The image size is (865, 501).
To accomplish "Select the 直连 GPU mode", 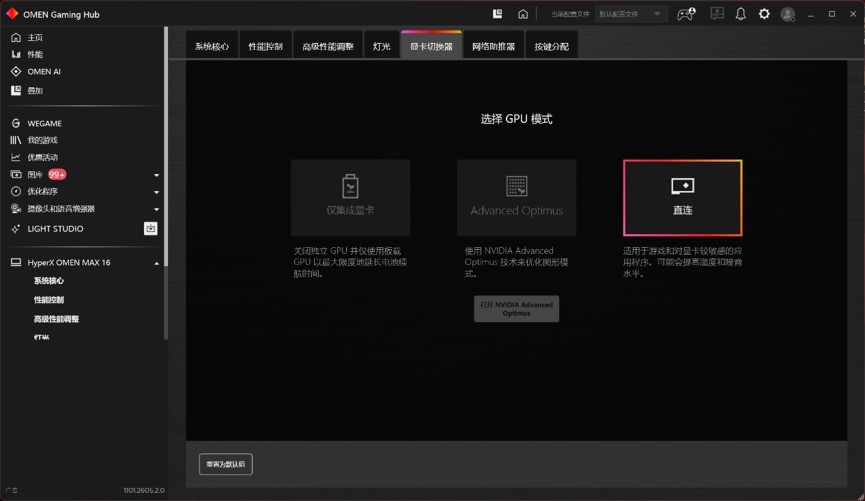I will tap(682, 198).
